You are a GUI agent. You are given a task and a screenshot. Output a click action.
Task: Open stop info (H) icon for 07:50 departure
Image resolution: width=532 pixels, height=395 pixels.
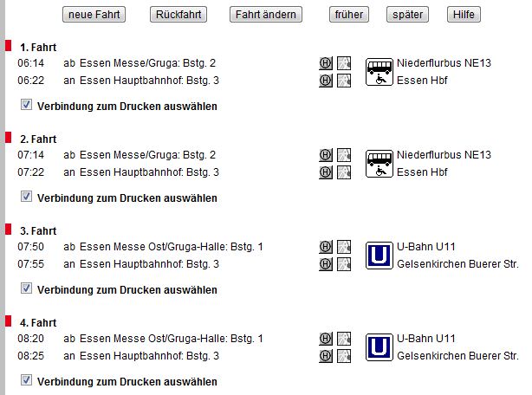coord(326,247)
